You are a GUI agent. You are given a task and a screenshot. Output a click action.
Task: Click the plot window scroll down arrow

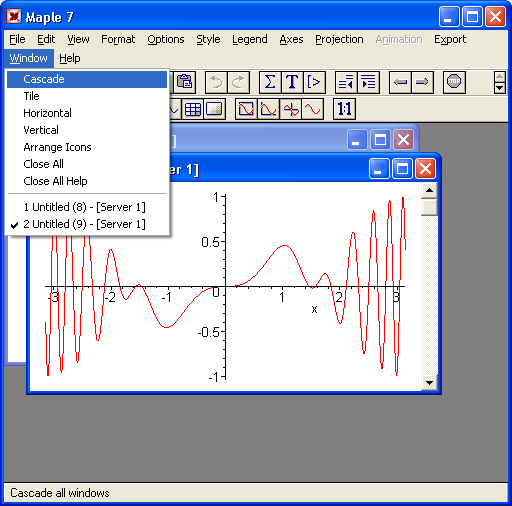tap(429, 383)
